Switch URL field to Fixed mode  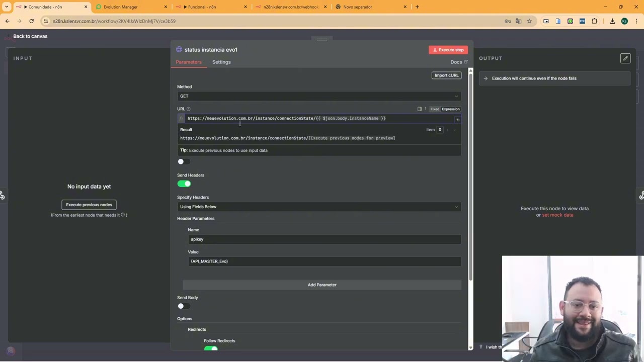[x=435, y=109]
